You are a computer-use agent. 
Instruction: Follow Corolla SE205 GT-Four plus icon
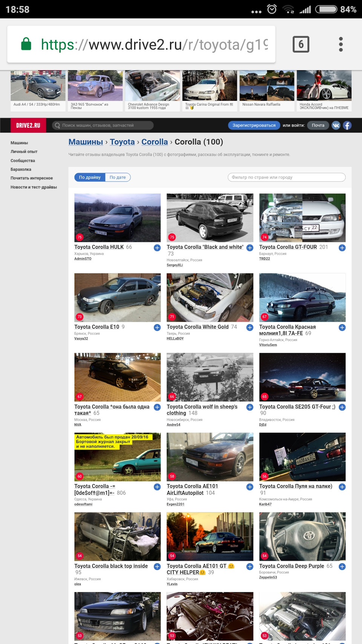click(342, 407)
